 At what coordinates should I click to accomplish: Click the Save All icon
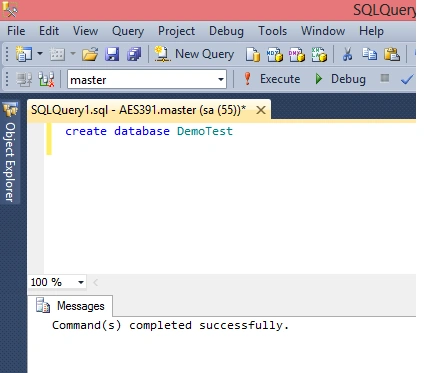point(134,54)
